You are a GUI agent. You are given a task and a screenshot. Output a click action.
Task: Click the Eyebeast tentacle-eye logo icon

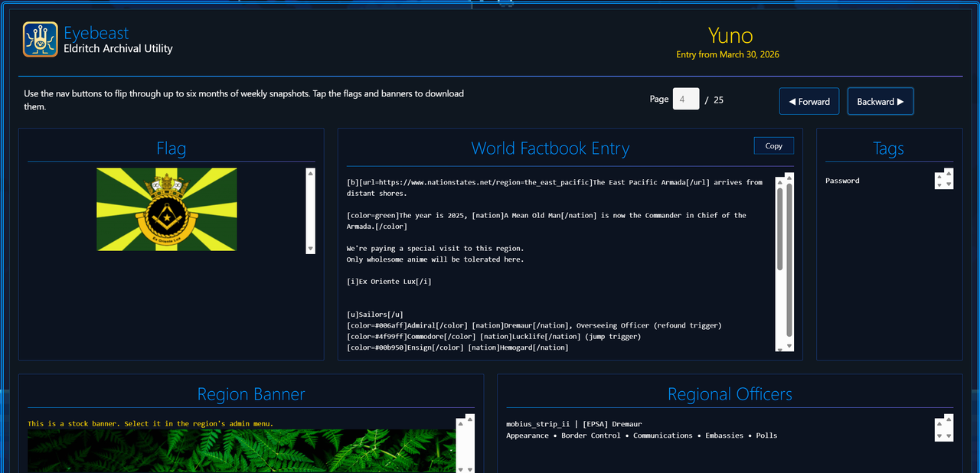pyautogui.click(x=41, y=40)
